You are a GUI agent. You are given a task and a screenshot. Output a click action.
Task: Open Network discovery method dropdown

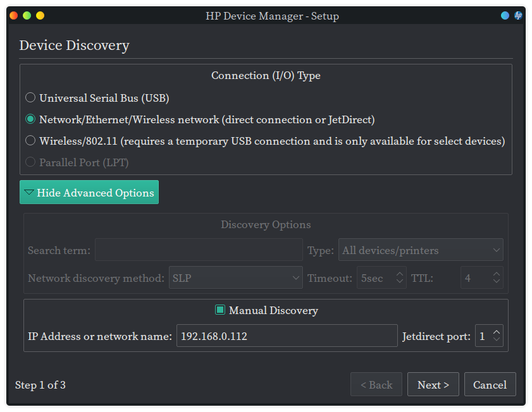click(x=236, y=278)
